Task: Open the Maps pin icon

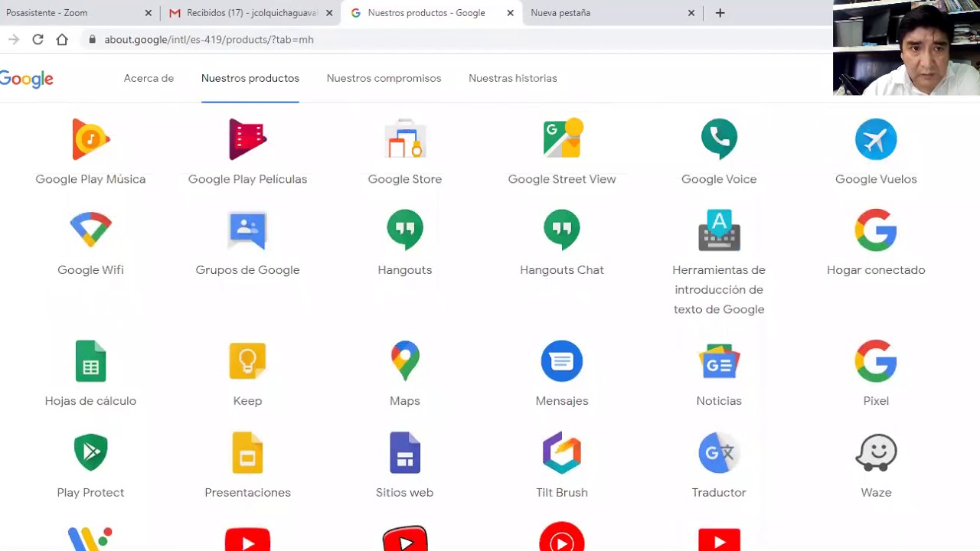Action: (x=405, y=361)
